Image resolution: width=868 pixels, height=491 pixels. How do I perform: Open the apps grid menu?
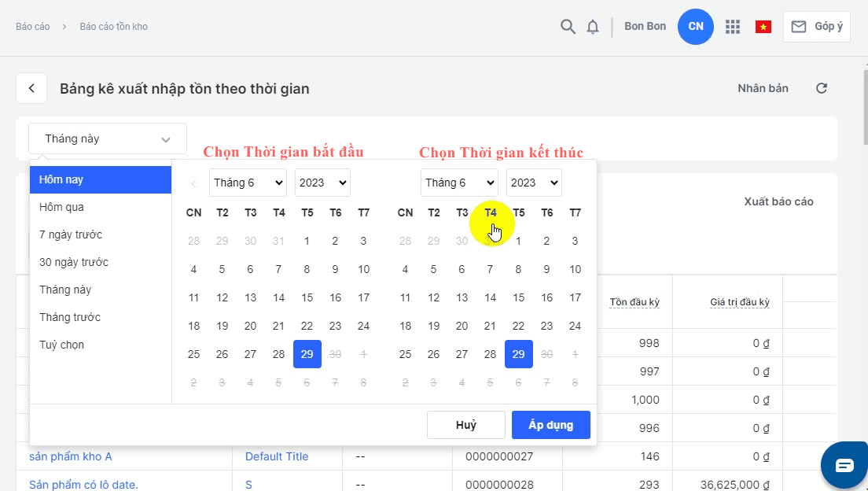click(x=733, y=27)
